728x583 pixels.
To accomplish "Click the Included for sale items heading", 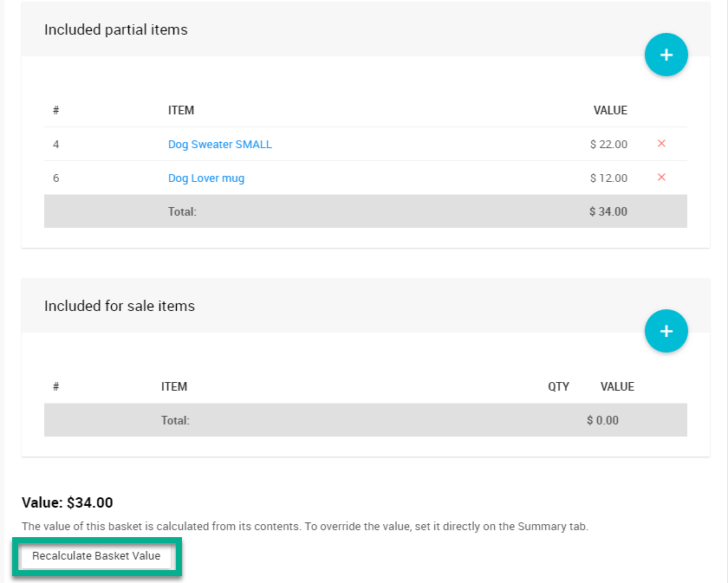I will (x=120, y=306).
